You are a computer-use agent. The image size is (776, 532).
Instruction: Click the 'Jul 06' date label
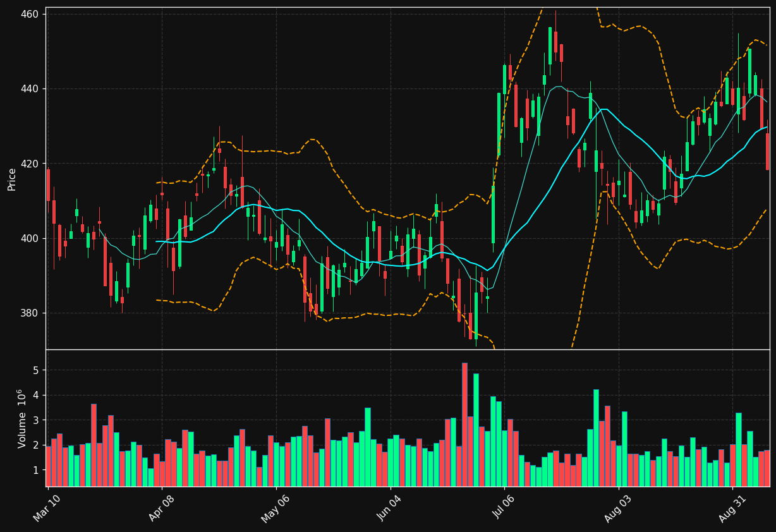tap(504, 507)
